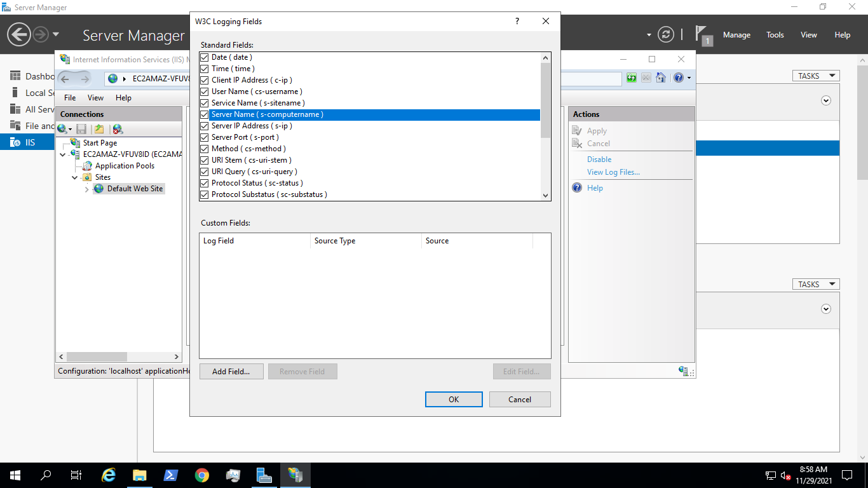This screenshot has width=868, height=488.
Task: Open the dropdown arrow beside Create New Connection icon
Action: point(71,130)
